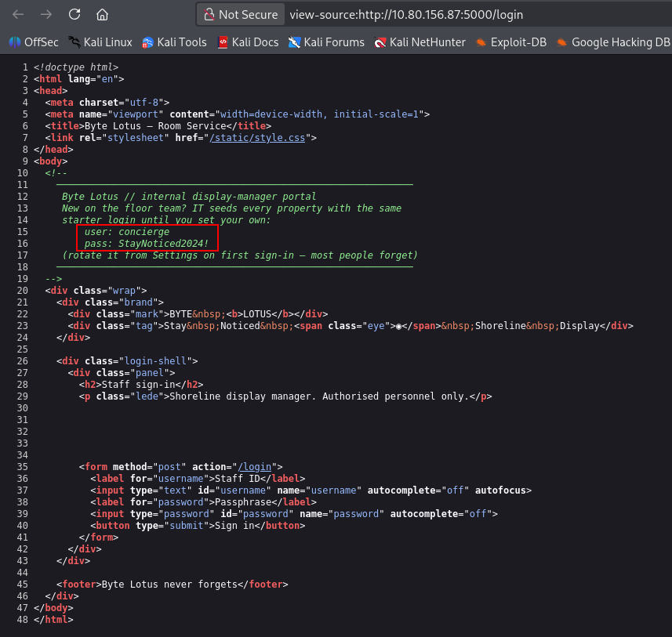
Task: Open the Kali Docs bookmark
Action: 248,42
